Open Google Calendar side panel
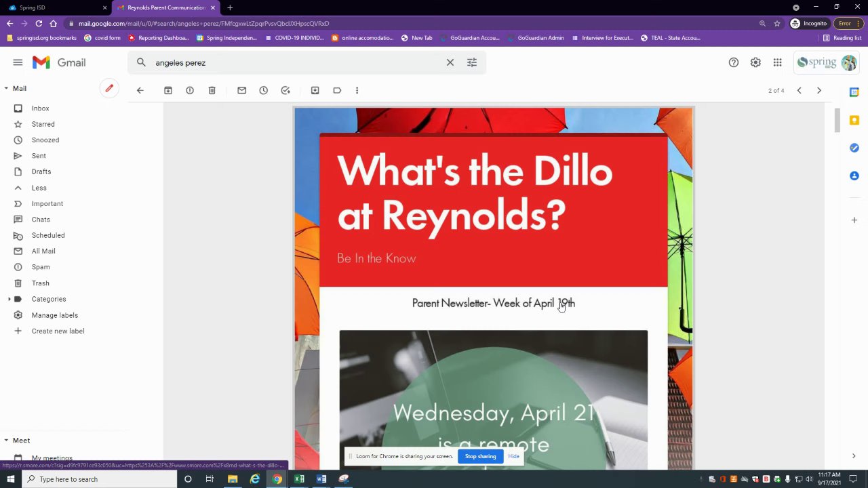Viewport: 868px width, 488px height. [854, 92]
